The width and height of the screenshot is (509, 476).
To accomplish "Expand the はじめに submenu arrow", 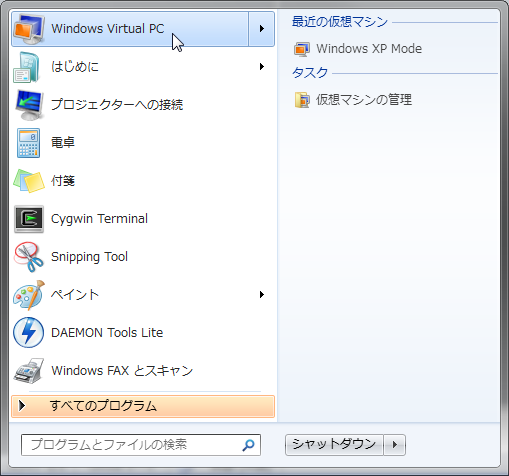I will pos(262,67).
